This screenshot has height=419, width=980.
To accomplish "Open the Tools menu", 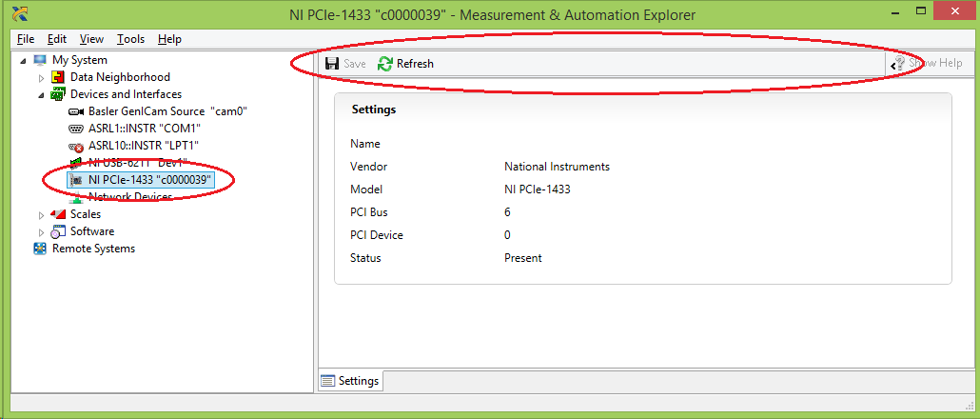I will (x=130, y=39).
